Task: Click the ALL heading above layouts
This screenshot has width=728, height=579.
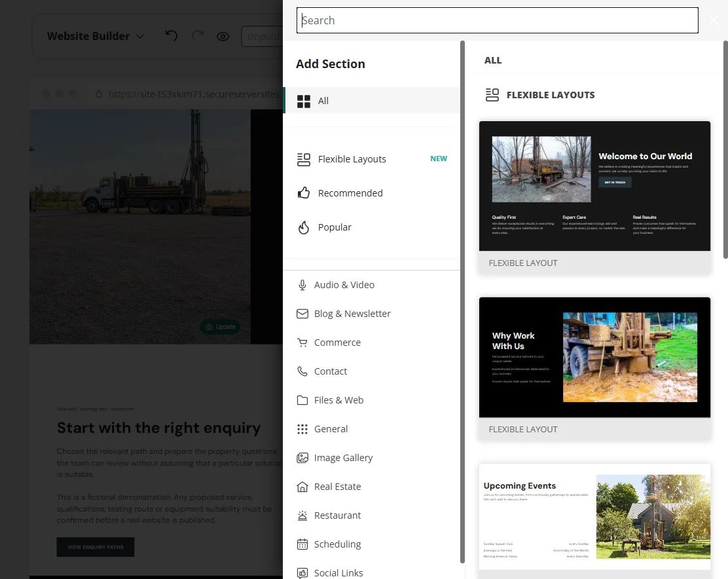Action: 492,60
